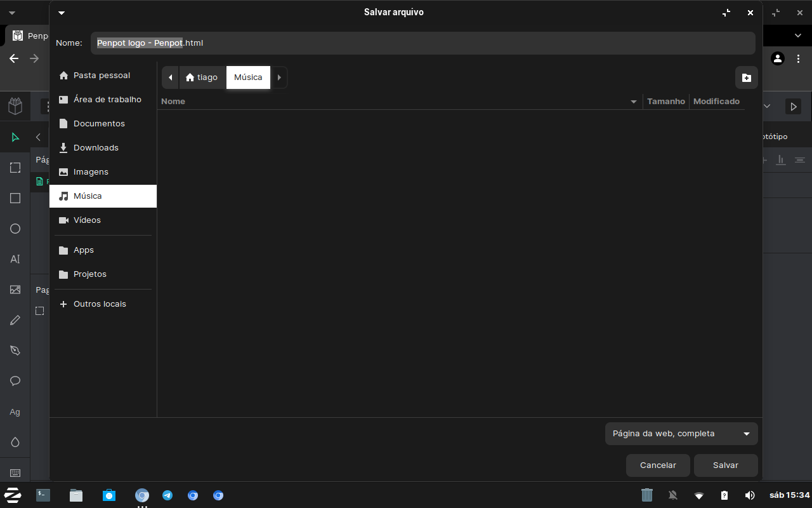Select the board/frame tool in Penpot toolbar
The height and width of the screenshot is (508, 812).
tap(15, 168)
